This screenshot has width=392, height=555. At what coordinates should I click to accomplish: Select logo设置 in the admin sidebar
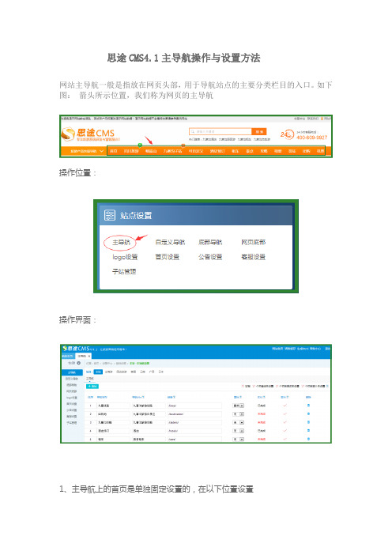click(x=72, y=398)
